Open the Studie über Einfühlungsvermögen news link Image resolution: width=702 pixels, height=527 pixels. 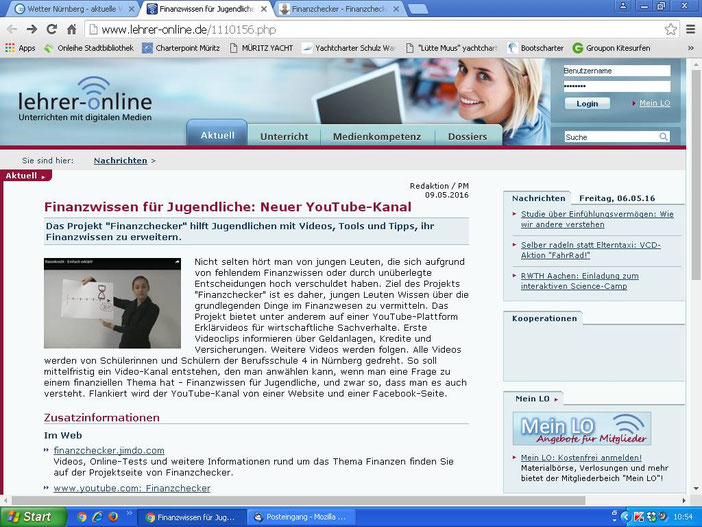pyautogui.click(x=597, y=219)
